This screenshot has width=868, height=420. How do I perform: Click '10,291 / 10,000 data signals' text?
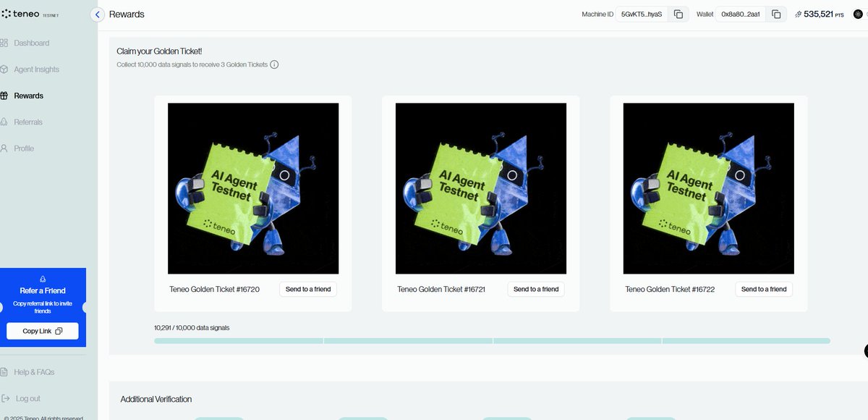click(192, 328)
